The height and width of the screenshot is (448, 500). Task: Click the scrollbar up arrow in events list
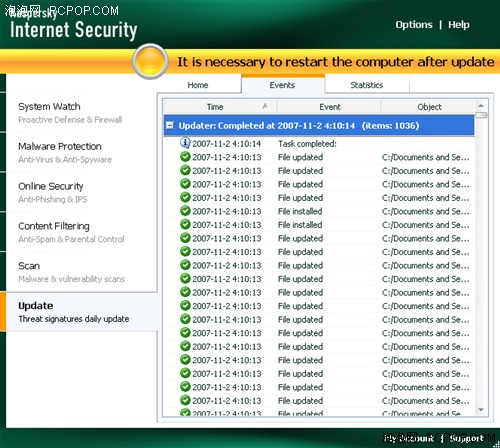coord(481,106)
